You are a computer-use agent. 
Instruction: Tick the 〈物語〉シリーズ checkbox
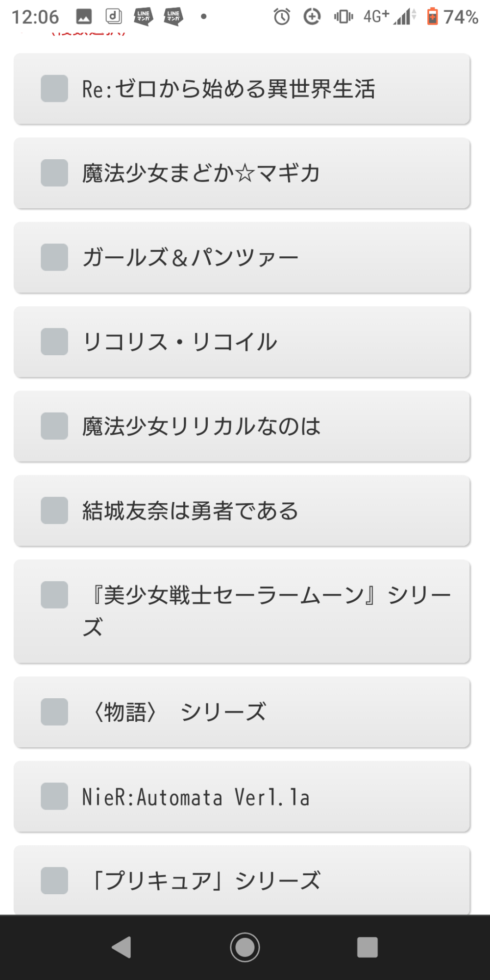pos(54,712)
